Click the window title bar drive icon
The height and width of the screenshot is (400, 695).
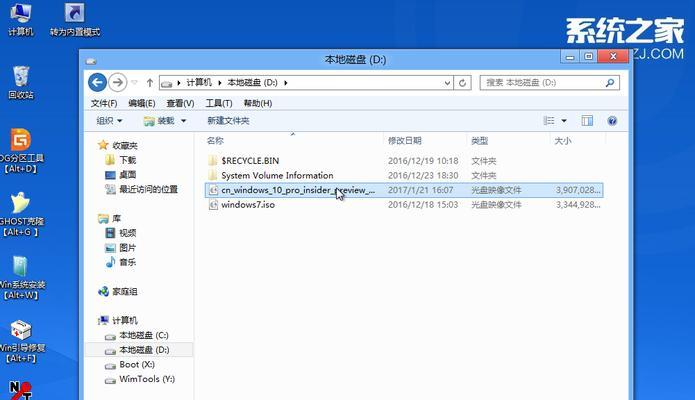tap(91, 61)
